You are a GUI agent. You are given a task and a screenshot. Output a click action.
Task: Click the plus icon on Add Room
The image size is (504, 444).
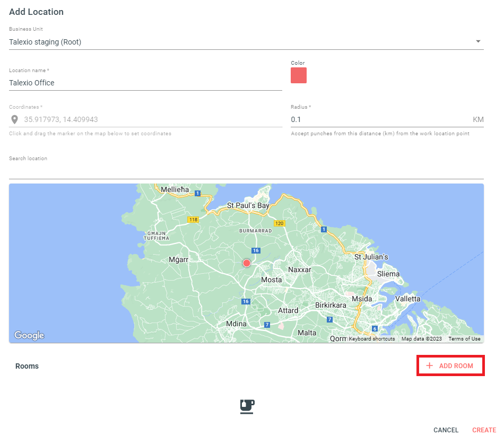click(x=429, y=365)
